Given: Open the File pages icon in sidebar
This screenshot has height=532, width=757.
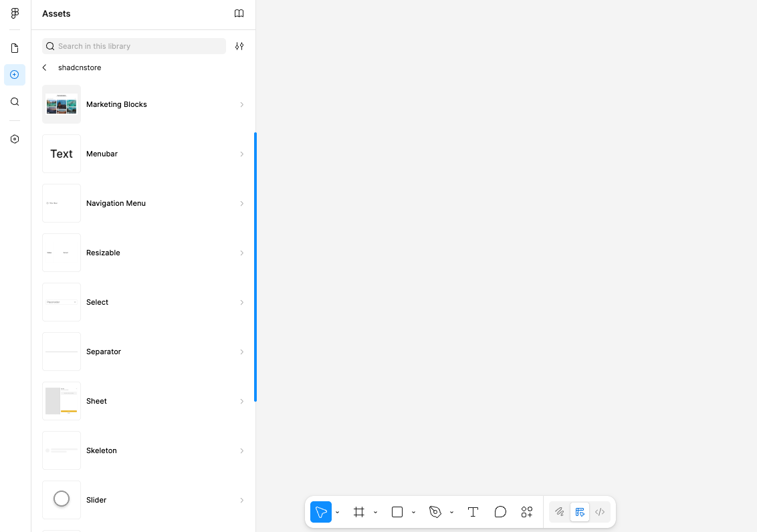Looking at the screenshot, I should pyautogui.click(x=15, y=48).
